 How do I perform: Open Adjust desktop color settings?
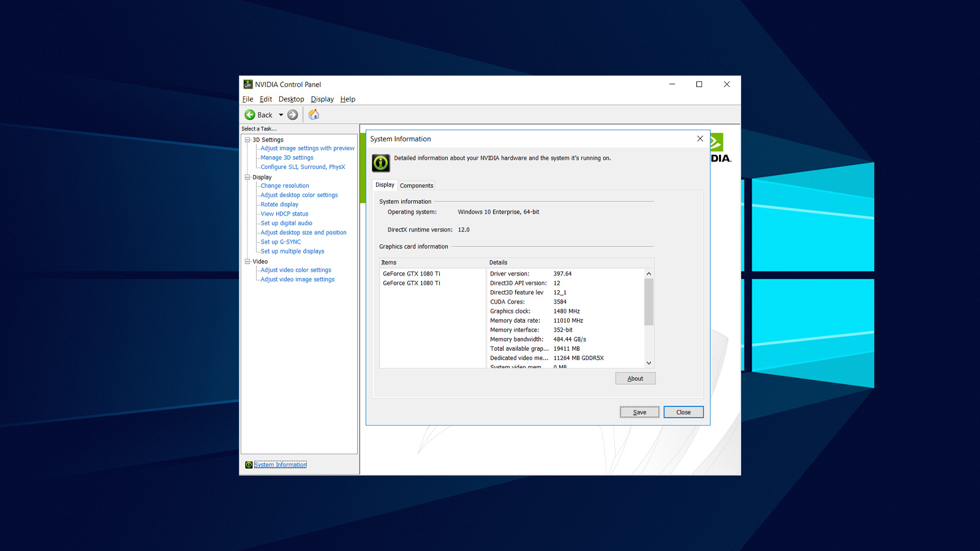[299, 195]
